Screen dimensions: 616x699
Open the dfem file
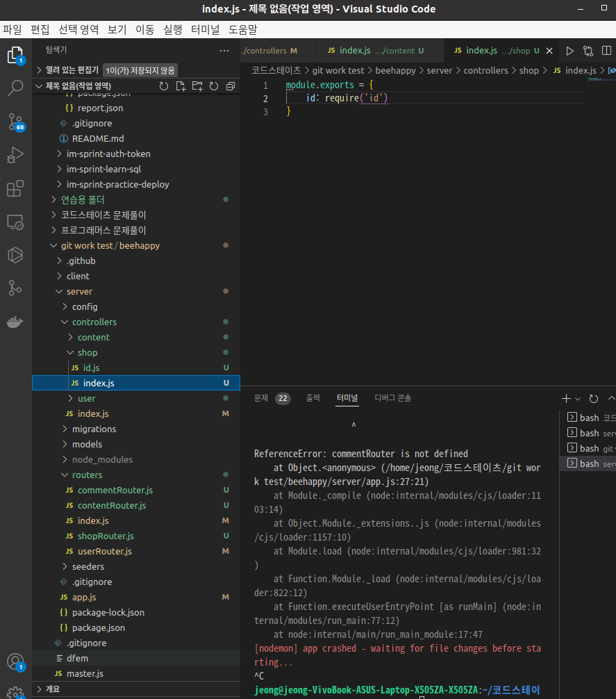tap(77, 659)
